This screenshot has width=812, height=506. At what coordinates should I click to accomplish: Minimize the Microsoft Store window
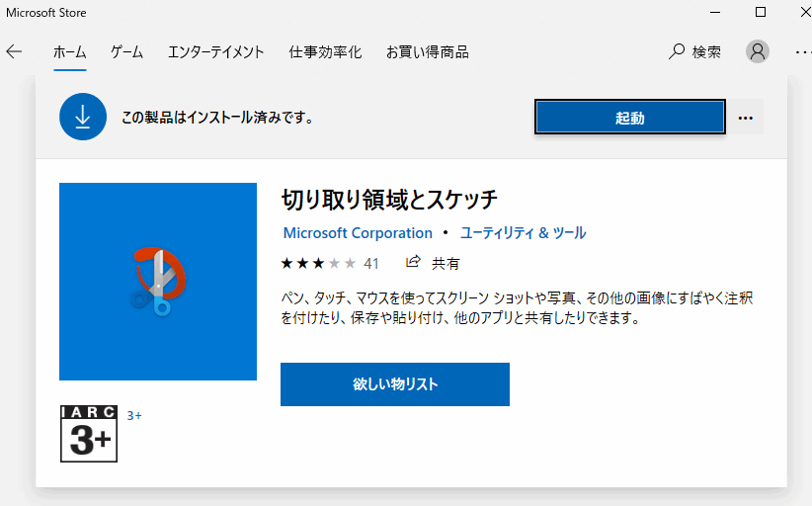click(715, 12)
